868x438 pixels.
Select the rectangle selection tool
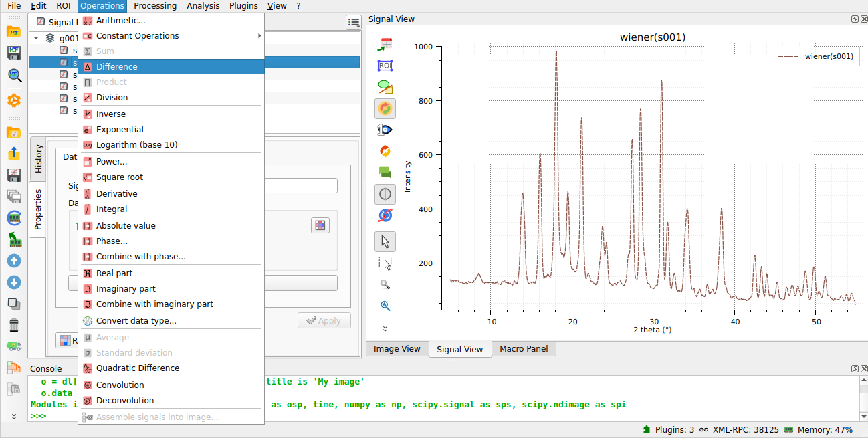[x=385, y=263]
